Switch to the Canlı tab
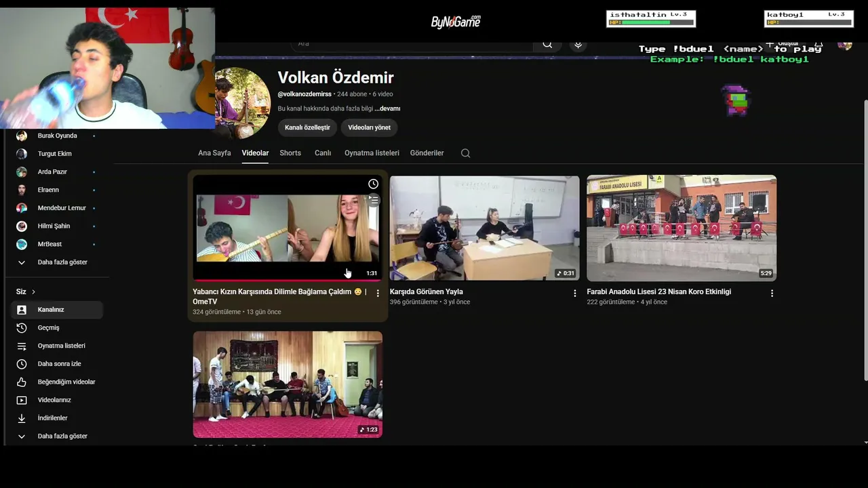The image size is (868, 488). 323,153
